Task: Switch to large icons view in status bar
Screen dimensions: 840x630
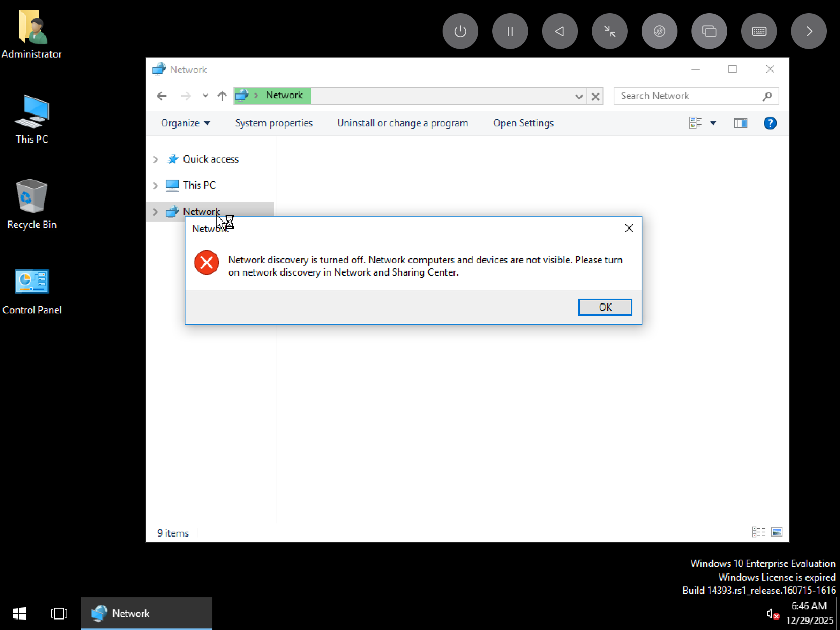Action: click(x=777, y=532)
